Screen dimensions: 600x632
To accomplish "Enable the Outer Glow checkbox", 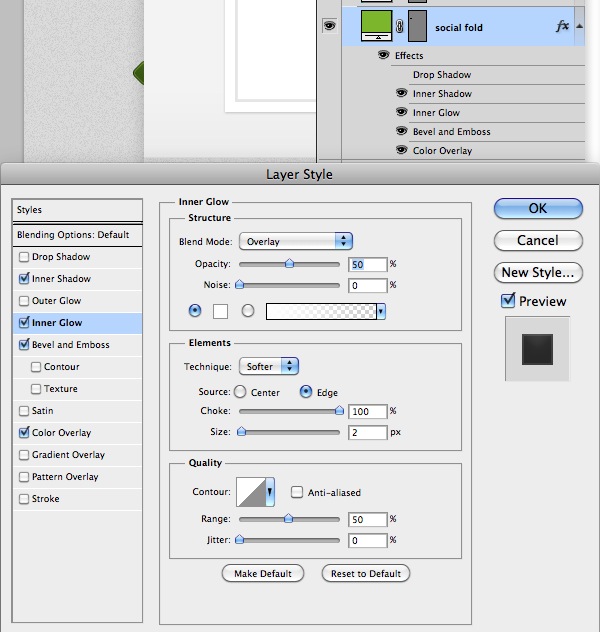I will 24,301.
